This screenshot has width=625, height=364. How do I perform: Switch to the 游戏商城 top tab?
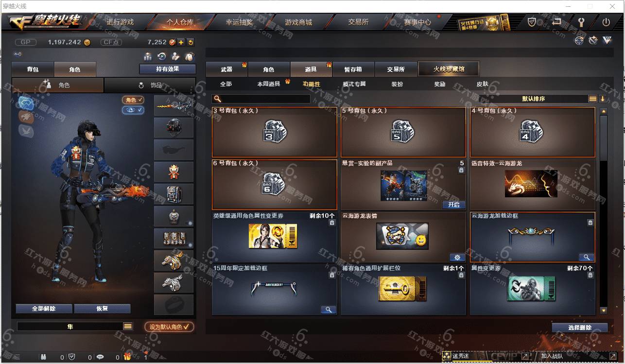coord(298,22)
